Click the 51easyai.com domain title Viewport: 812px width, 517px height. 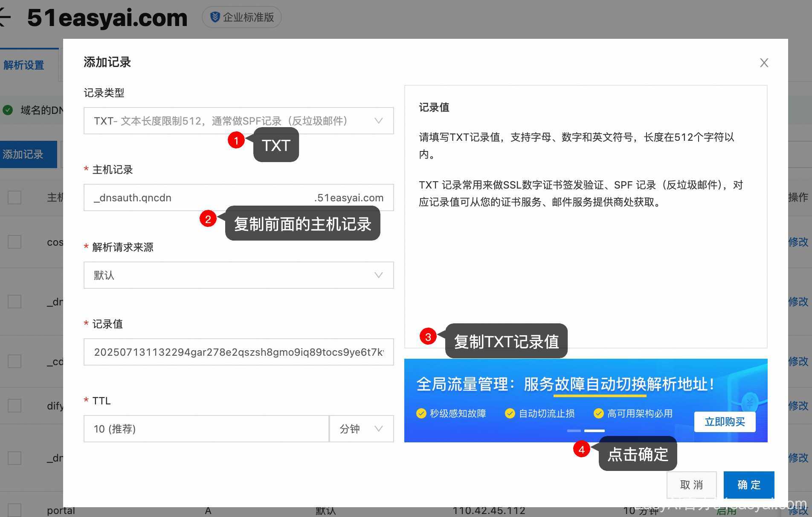click(107, 18)
